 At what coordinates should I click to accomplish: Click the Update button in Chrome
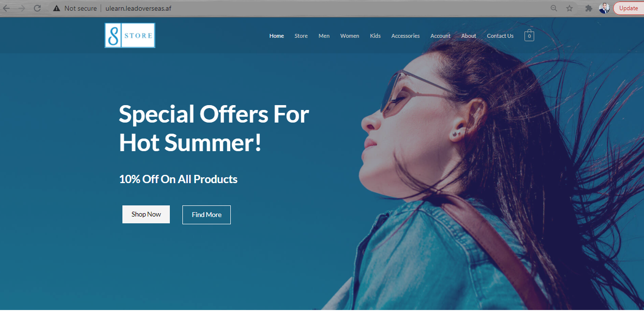[629, 8]
